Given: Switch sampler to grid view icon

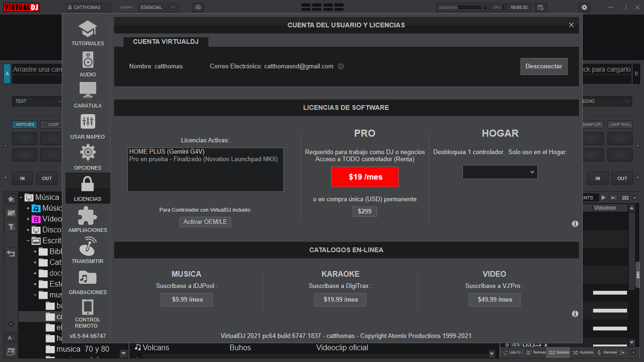Looking at the screenshot, I should 625,197.
